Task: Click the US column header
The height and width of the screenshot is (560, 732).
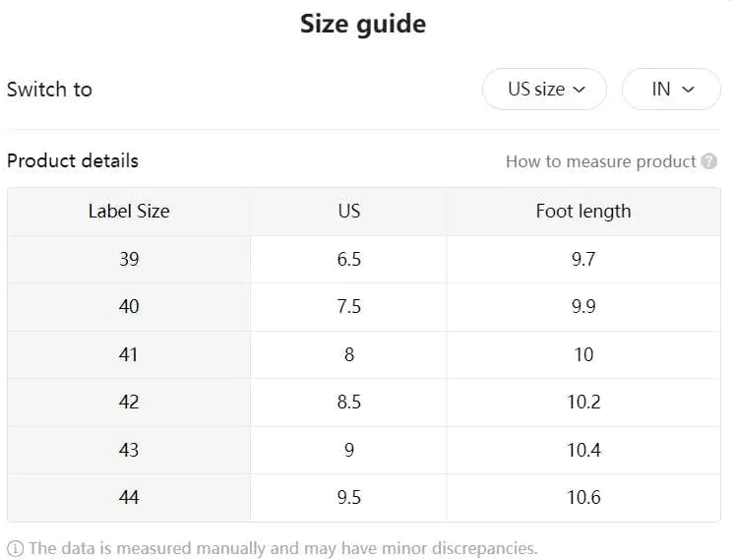Action: [x=348, y=212]
